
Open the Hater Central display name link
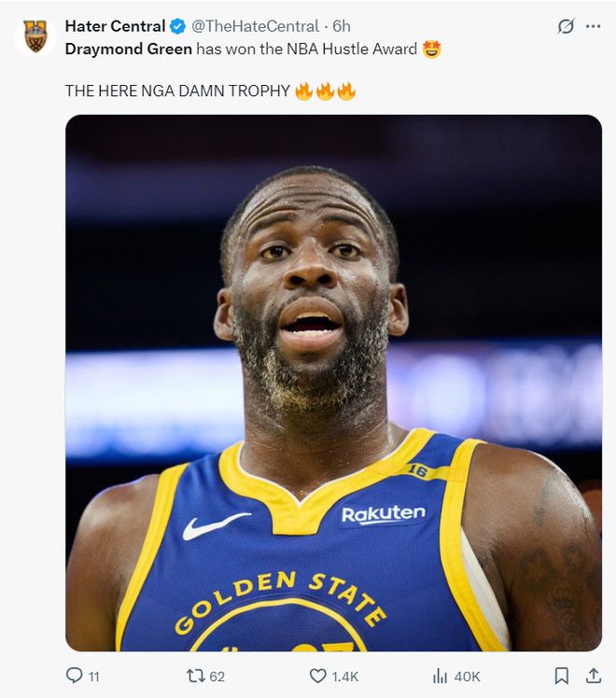coord(115,26)
